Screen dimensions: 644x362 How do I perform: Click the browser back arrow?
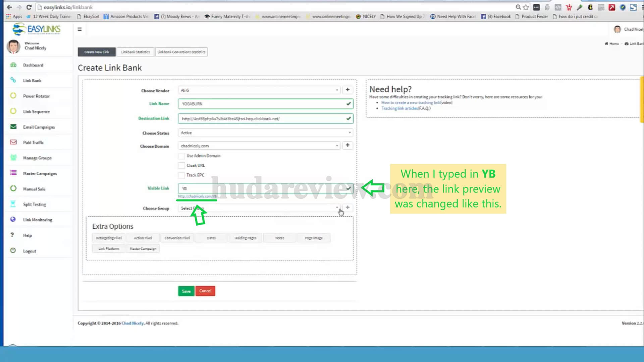click(9, 7)
